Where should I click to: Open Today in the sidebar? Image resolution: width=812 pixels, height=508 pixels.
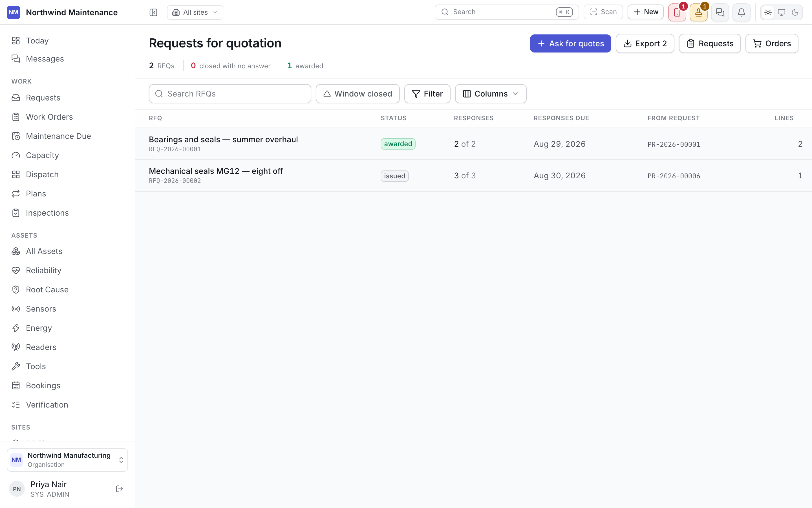tap(67, 41)
